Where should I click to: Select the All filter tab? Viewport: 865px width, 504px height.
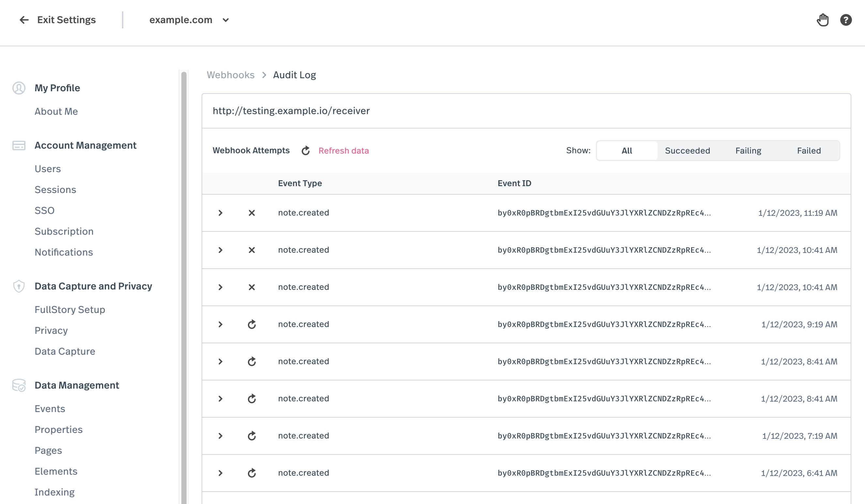627,151
